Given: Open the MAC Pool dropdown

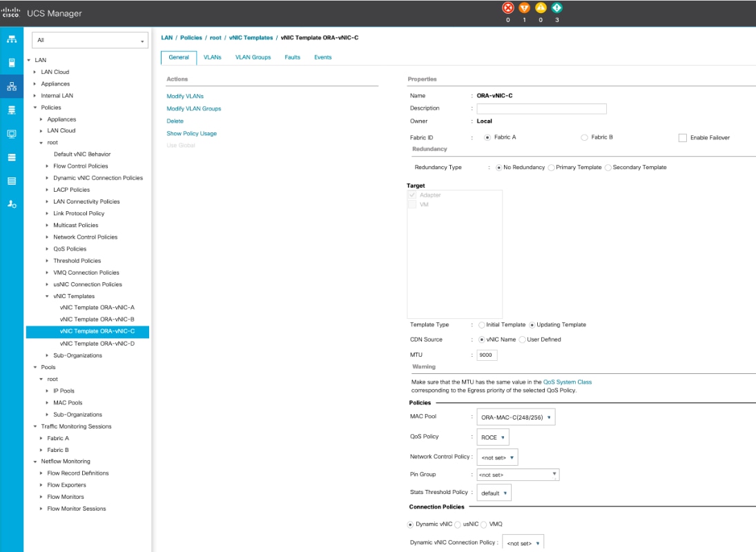Looking at the screenshot, I should pos(516,417).
